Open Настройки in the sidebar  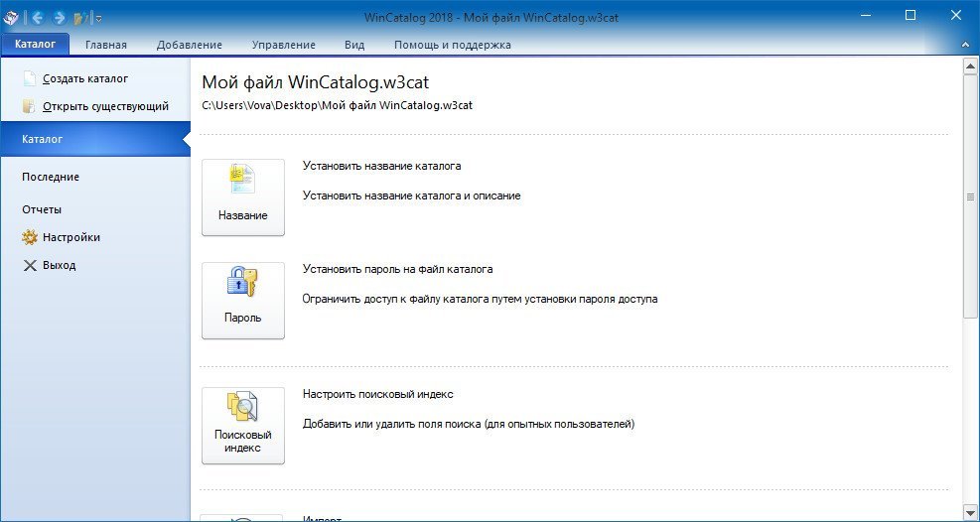[71, 237]
